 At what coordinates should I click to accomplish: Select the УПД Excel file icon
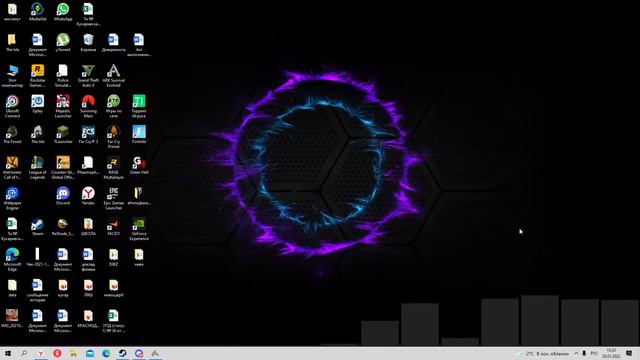click(113, 321)
